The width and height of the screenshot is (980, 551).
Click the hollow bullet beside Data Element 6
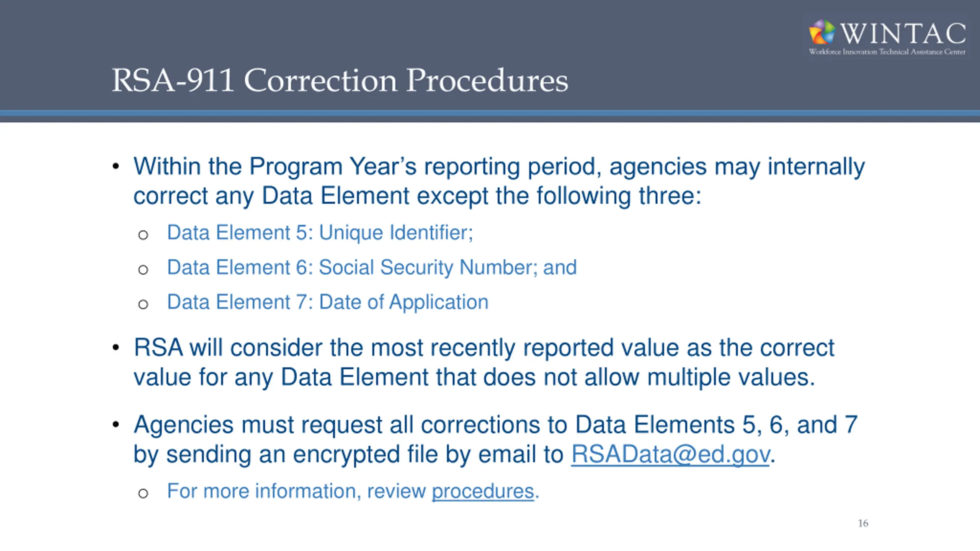click(x=143, y=270)
